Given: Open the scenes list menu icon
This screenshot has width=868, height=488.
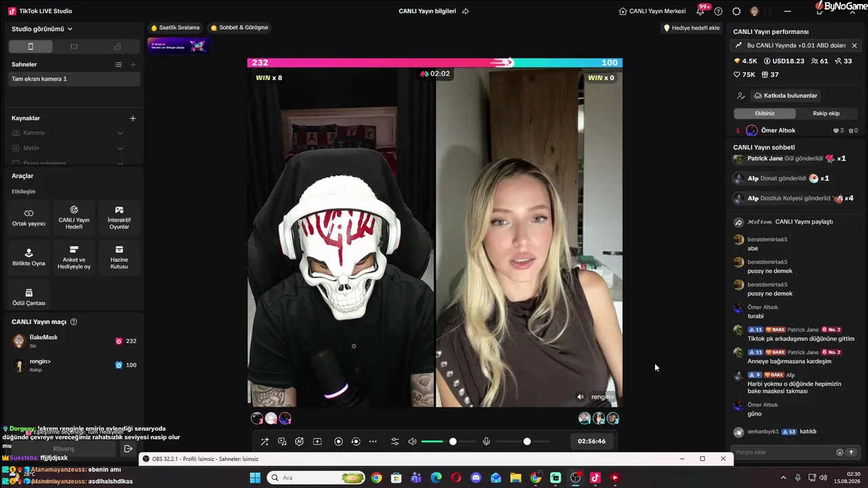Looking at the screenshot, I should [119, 64].
